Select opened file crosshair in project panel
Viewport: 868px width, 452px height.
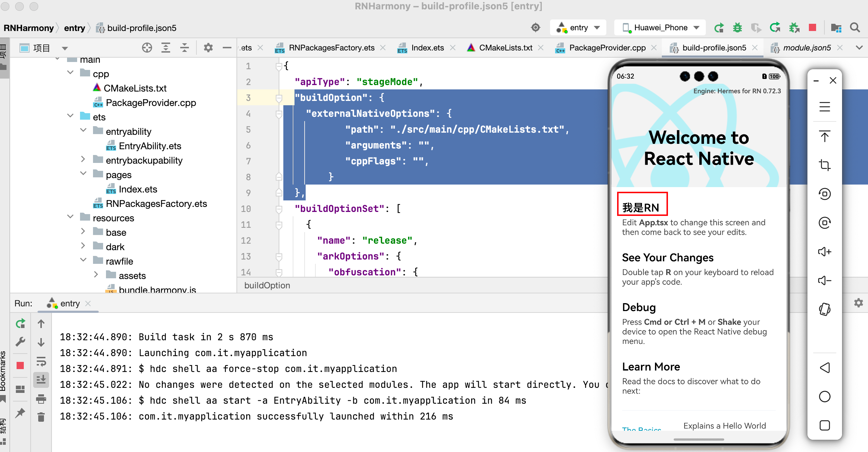pos(147,48)
